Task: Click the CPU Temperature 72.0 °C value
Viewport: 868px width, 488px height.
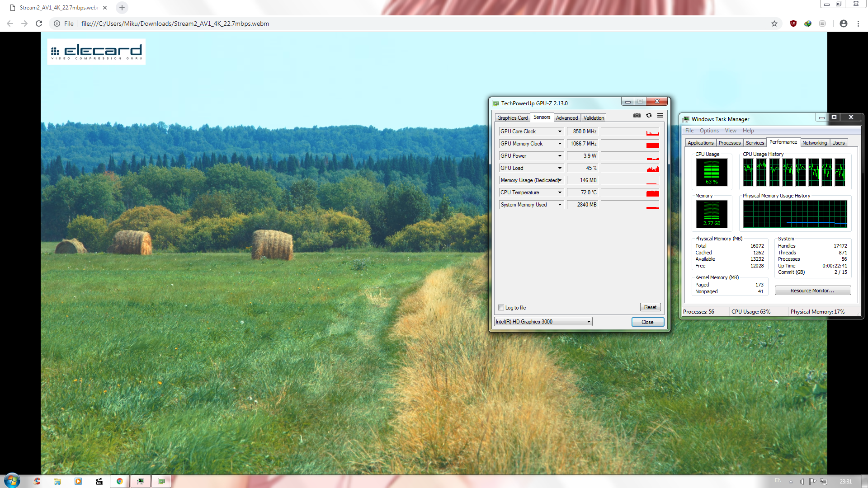Action: (x=583, y=192)
